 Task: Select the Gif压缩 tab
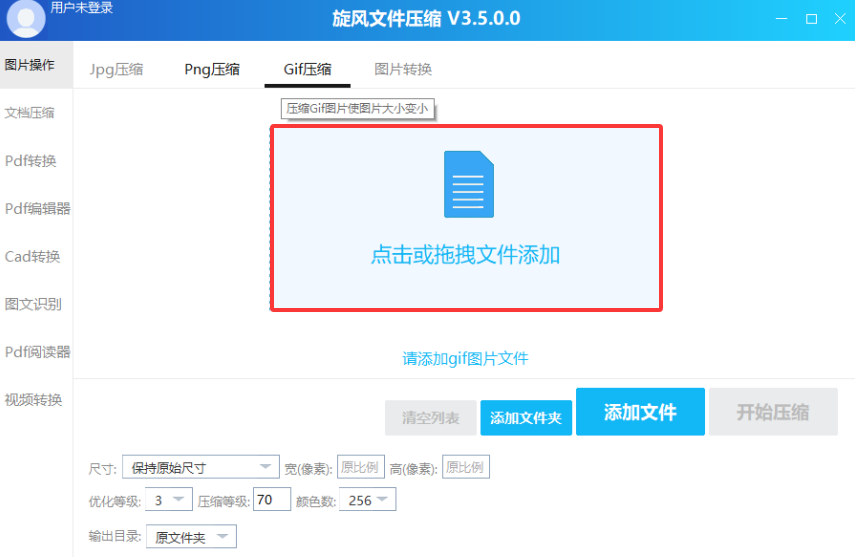point(308,69)
